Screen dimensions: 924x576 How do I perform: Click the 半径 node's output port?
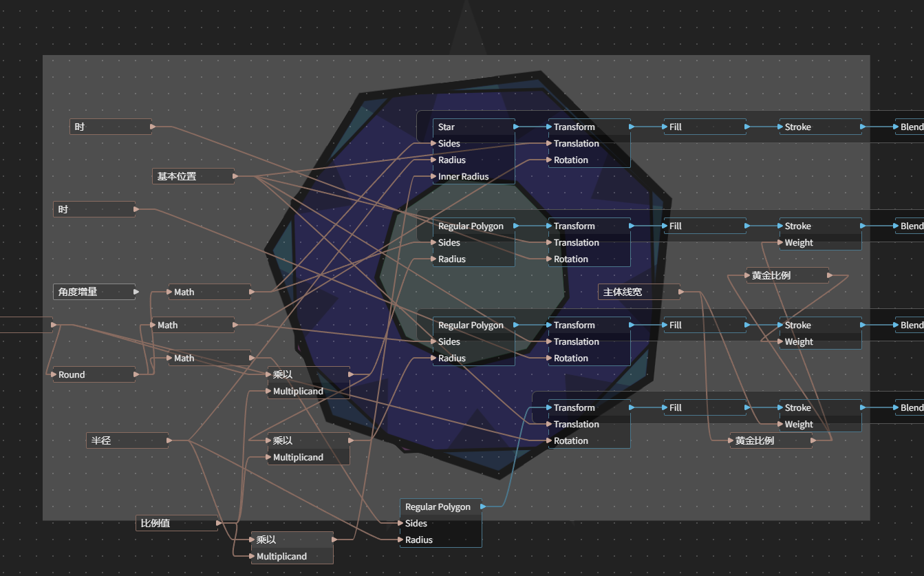click(169, 440)
